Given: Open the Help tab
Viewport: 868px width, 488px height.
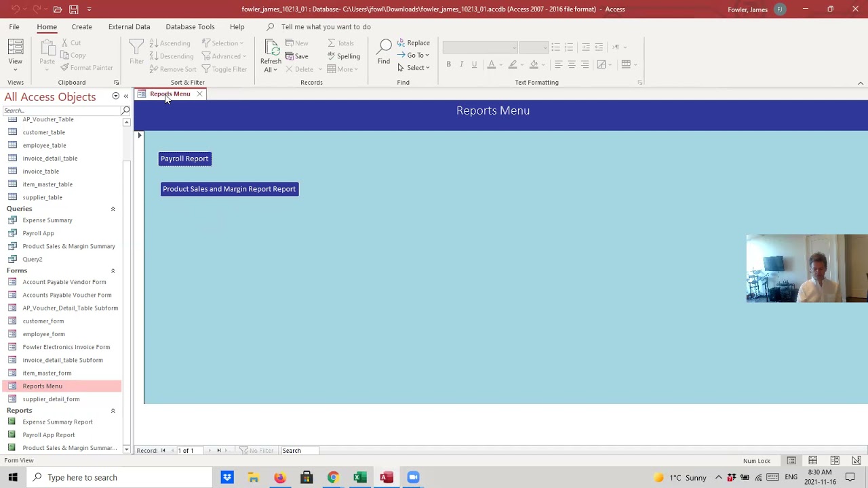Looking at the screenshot, I should pyautogui.click(x=237, y=26).
